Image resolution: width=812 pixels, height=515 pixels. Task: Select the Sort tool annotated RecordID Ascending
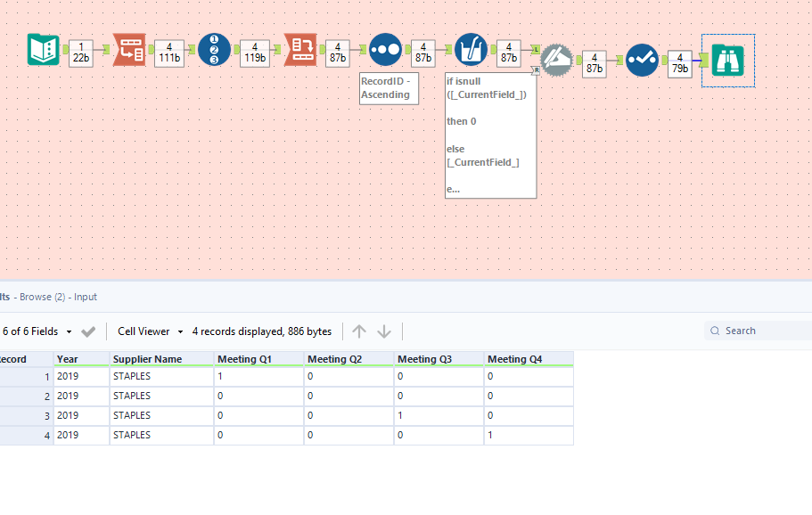pyautogui.click(x=385, y=49)
